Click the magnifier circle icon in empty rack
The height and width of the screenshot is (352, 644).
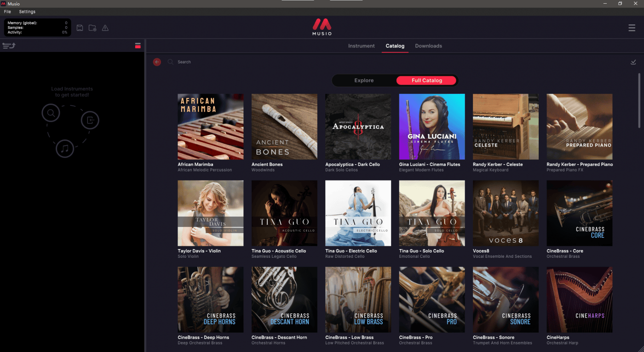(x=51, y=113)
